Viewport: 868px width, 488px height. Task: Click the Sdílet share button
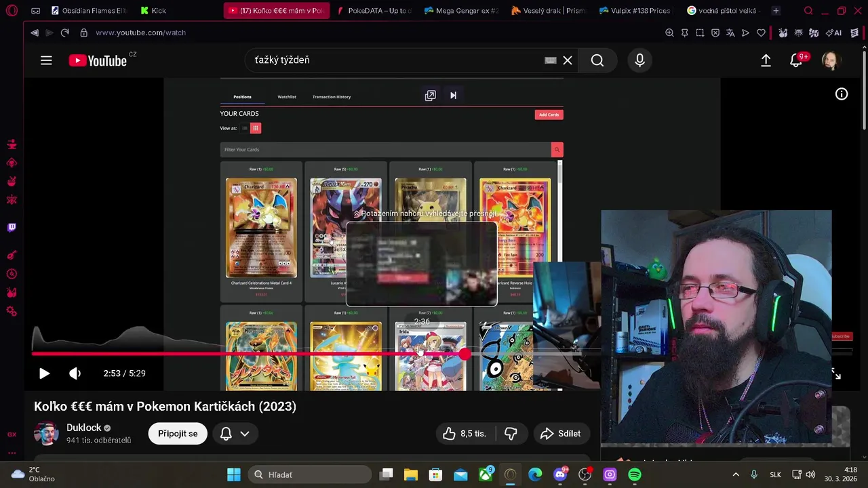(x=561, y=434)
